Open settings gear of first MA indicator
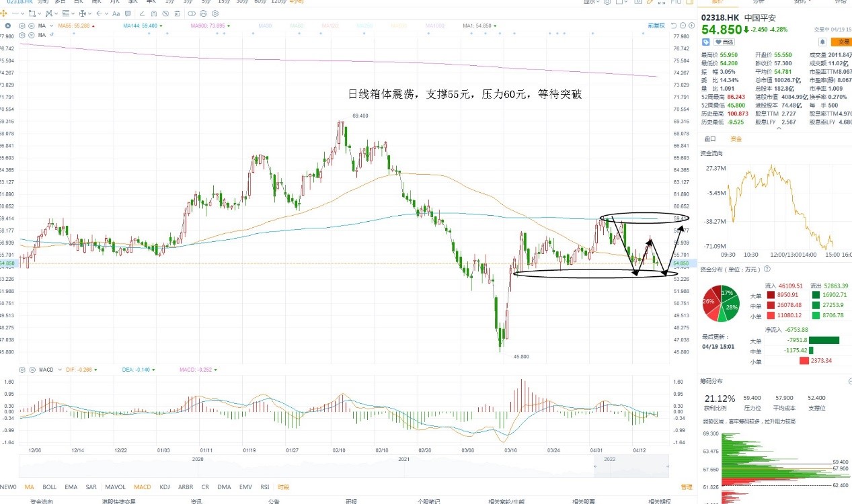852x504 pixels. [22, 26]
